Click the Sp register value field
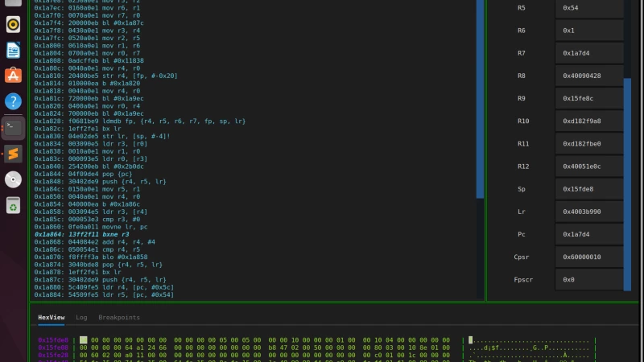This screenshot has width=644, height=362. (588, 189)
